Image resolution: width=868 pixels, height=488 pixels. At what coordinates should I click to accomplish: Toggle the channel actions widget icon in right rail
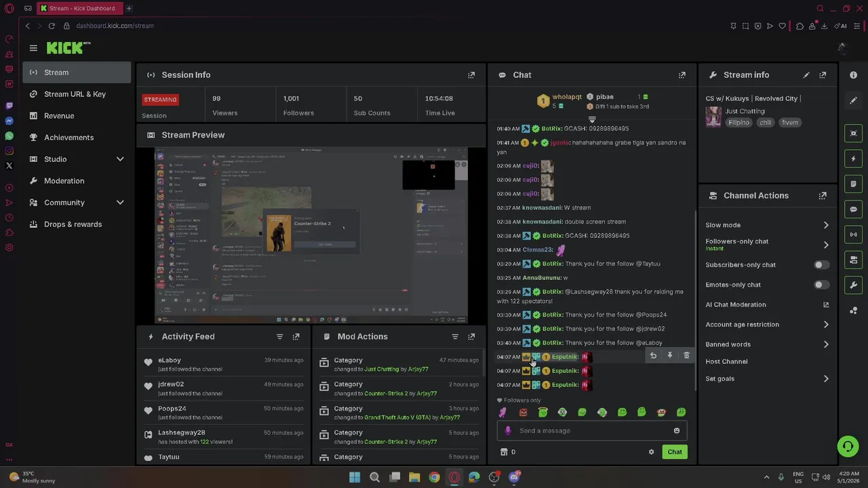(854, 260)
